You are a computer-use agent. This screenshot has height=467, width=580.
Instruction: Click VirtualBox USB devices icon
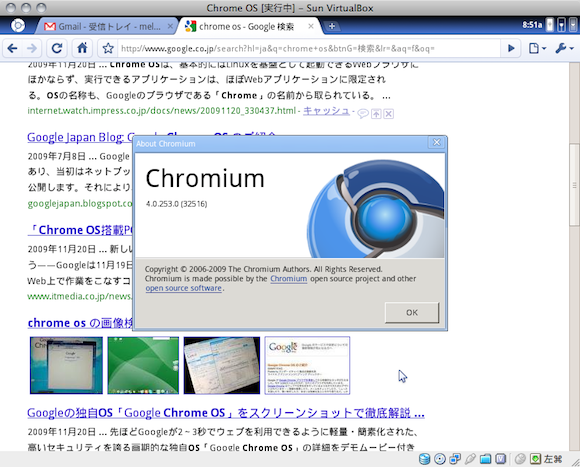tap(470, 459)
